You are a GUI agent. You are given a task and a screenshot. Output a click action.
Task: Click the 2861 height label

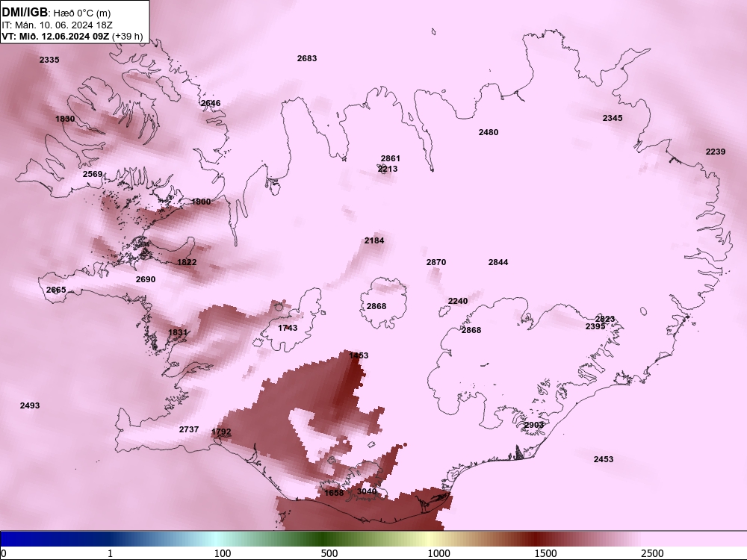click(x=391, y=158)
